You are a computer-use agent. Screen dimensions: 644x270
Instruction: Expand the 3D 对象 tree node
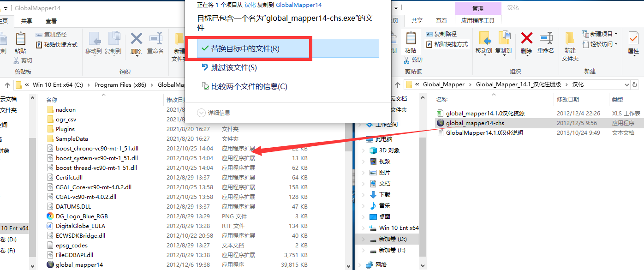pos(364,150)
